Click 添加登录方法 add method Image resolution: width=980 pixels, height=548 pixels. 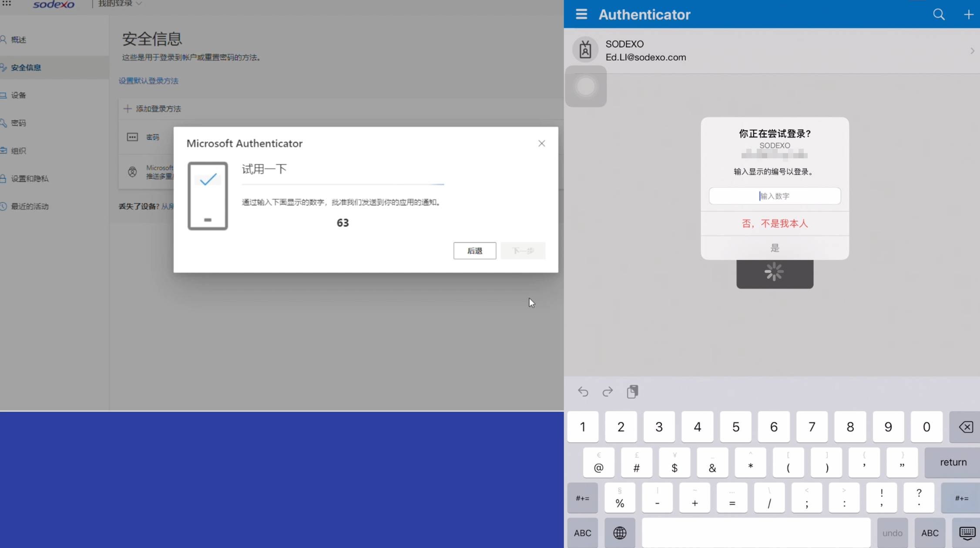tap(152, 109)
